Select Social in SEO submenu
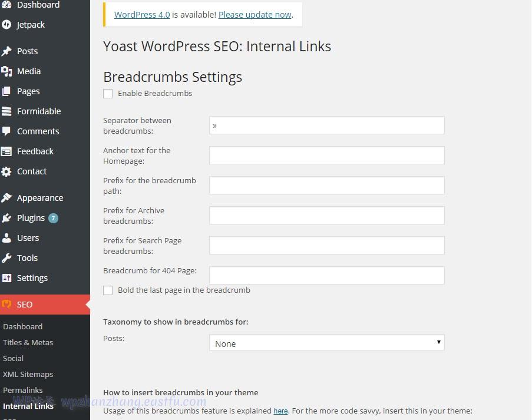 click(13, 358)
